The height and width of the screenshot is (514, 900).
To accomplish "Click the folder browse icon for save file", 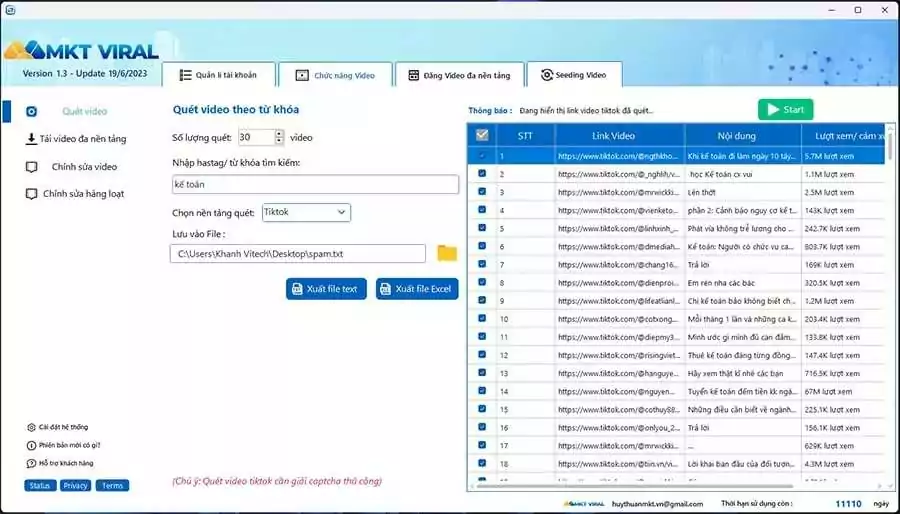I will pos(447,253).
